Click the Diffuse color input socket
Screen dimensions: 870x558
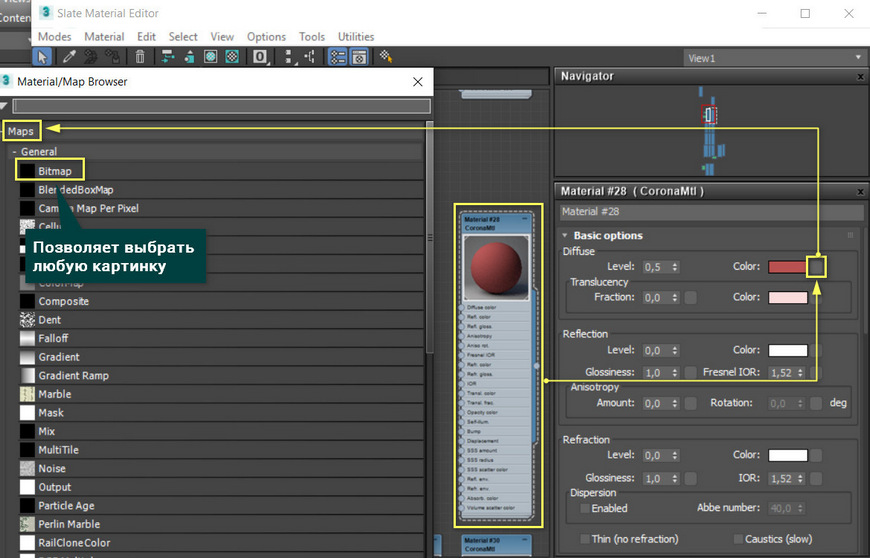coord(462,307)
